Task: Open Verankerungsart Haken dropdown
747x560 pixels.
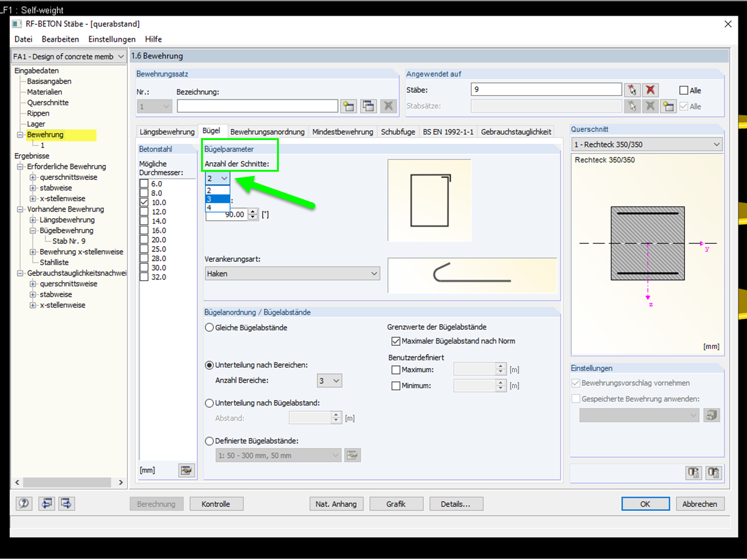Action: [292, 273]
